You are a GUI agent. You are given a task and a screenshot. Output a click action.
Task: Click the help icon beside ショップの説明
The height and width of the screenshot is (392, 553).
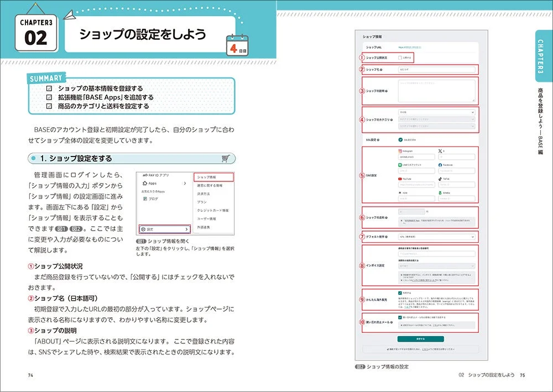pyautogui.click(x=386, y=91)
